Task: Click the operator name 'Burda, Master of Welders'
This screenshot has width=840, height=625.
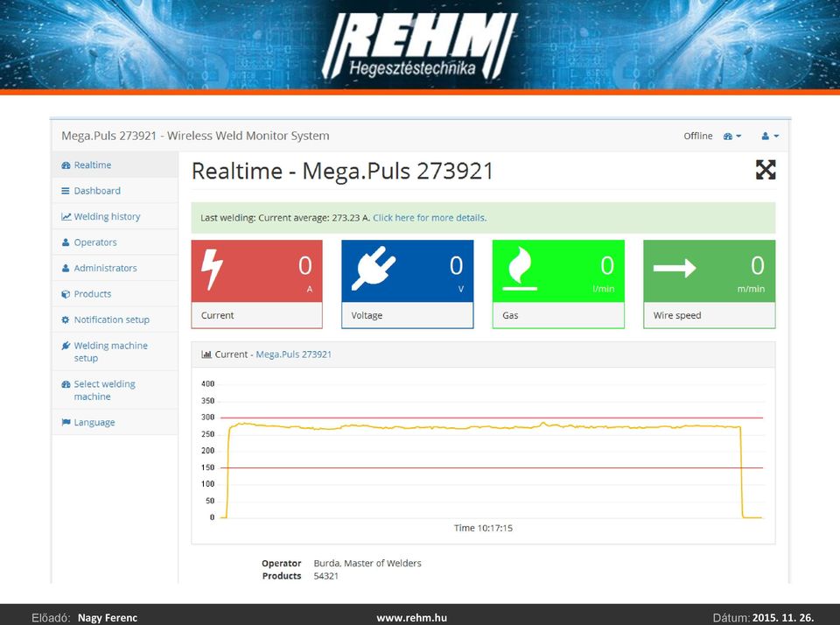Action: point(367,564)
